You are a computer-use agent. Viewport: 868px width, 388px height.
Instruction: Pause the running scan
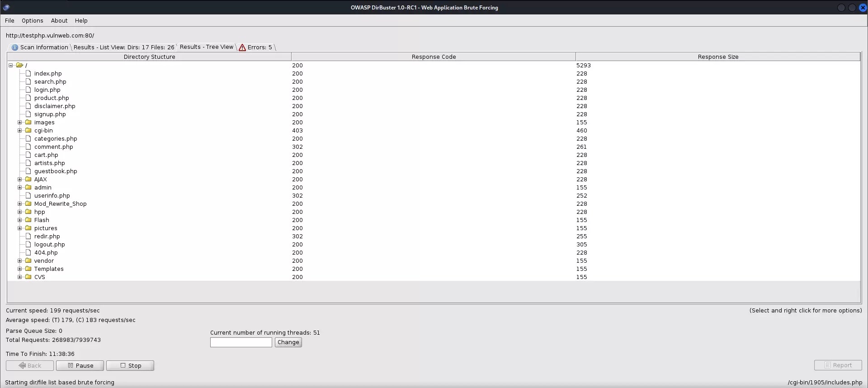[80, 365]
